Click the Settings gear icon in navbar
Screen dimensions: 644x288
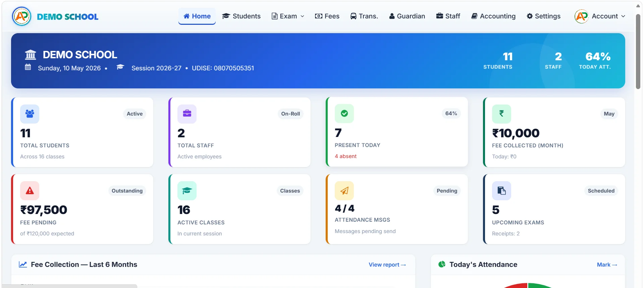tap(530, 16)
